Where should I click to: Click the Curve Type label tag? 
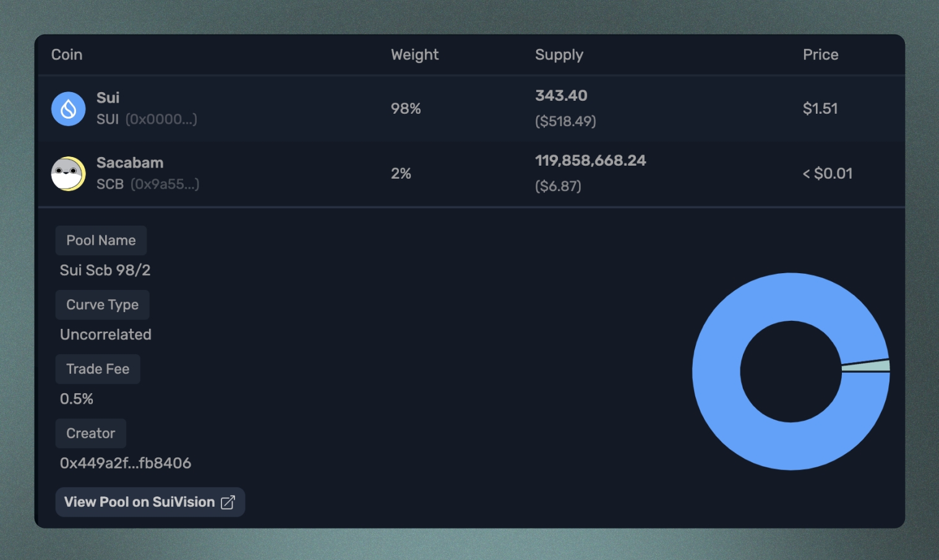(102, 305)
